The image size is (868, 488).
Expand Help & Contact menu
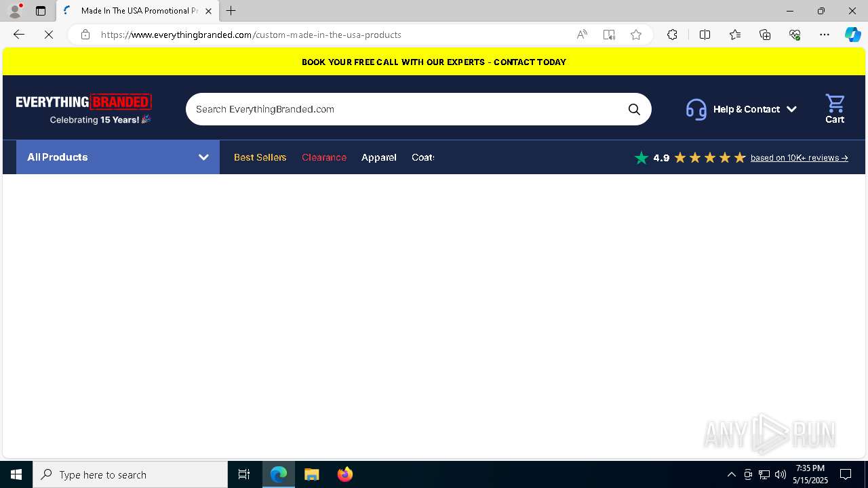(755, 109)
